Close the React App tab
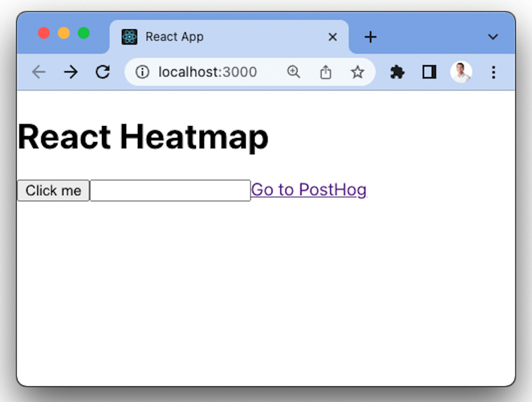The width and height of the screenshot is (532, 402). 332,37
